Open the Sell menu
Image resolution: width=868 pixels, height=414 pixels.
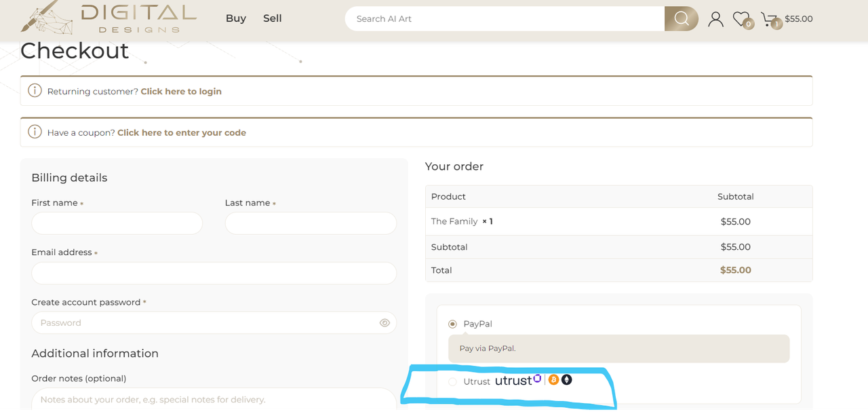coord(273,18)
